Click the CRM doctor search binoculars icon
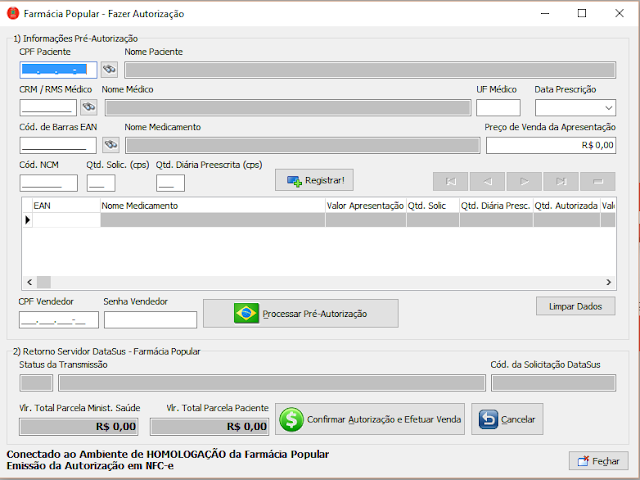640x480 pixels. [89, 107]
